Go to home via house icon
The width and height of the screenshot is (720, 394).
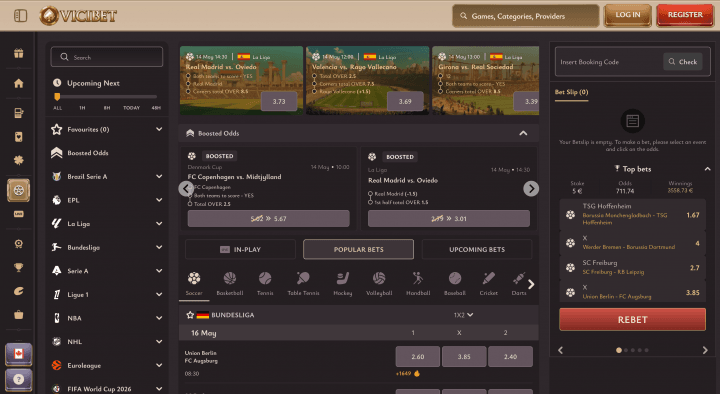[18, 83]
